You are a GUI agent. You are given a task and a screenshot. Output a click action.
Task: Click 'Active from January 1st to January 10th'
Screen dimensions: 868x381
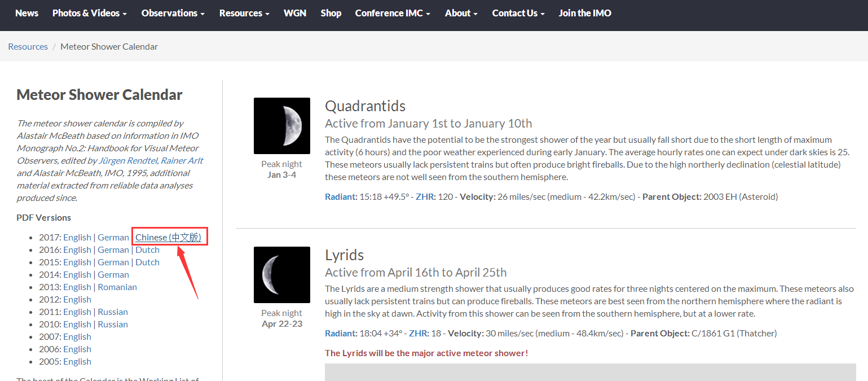pos(428,123)
